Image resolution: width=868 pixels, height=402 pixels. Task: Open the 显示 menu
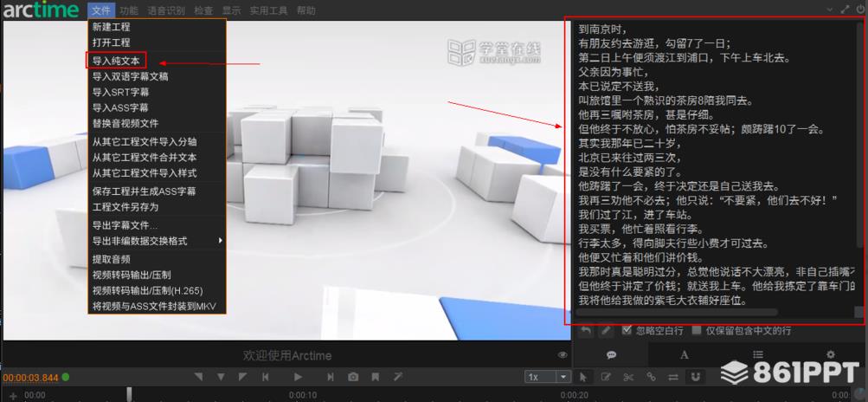[x=231, y=10]
